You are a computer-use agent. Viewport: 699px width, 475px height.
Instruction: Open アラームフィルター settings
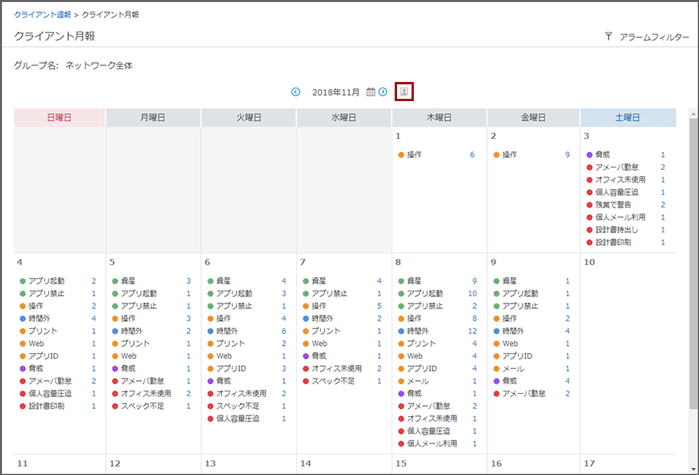point(654,36)
